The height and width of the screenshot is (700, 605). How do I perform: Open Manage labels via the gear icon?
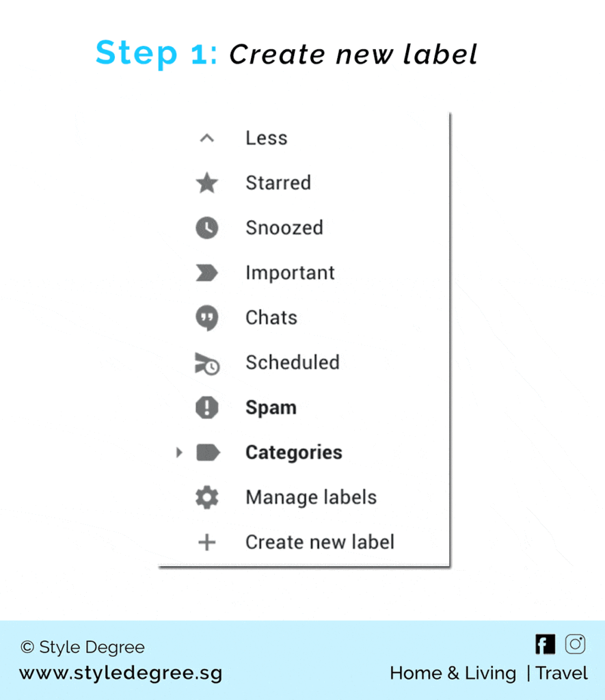coord(207,497)
